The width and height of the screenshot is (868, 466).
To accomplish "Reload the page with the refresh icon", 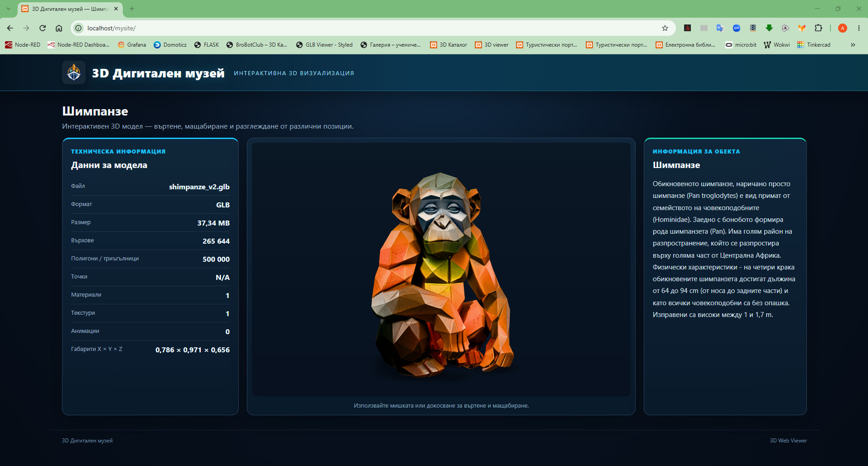I will point(43,28).
